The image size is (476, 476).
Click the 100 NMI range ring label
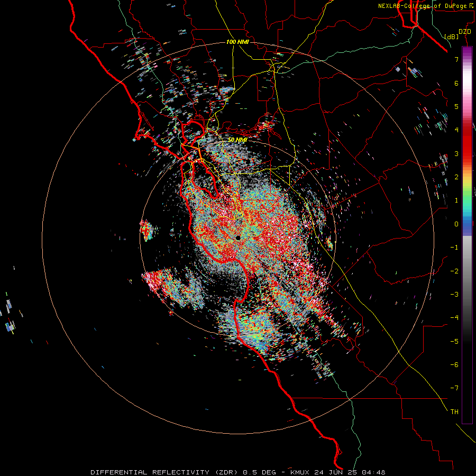pyautogui.click(x=237, y=42)
